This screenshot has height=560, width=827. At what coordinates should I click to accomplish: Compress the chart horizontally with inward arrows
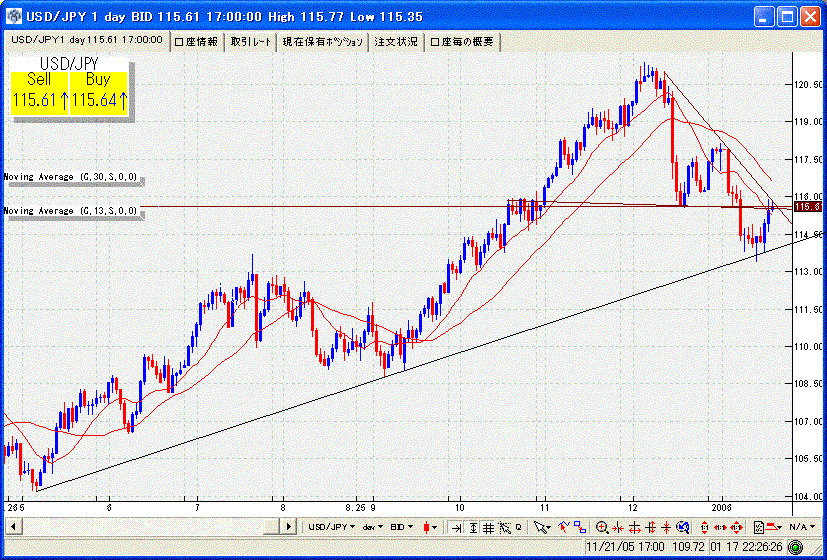point(618,528)
